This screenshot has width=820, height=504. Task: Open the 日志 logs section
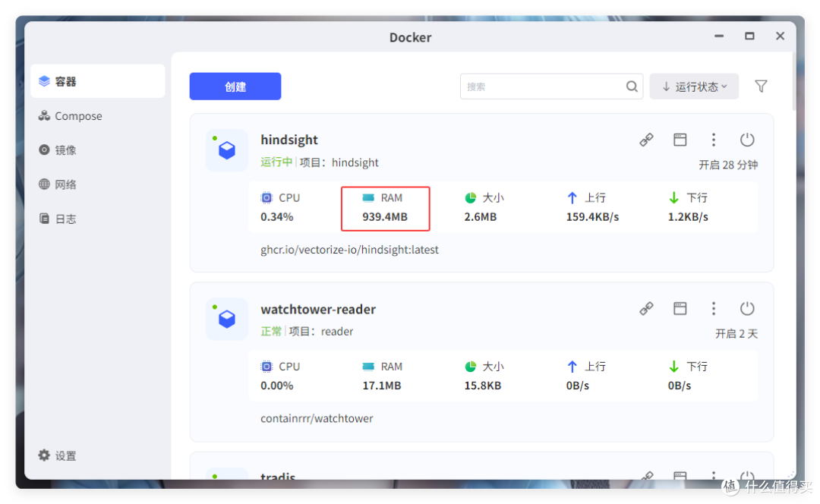[98, 219]
